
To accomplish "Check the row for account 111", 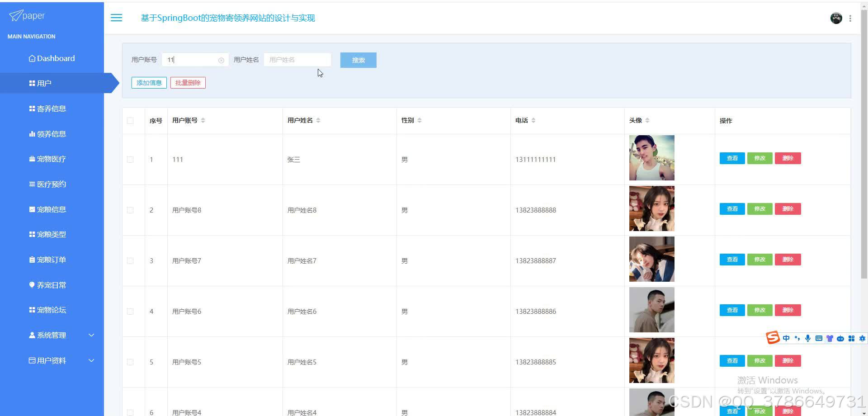I will [x=130, y=160].
